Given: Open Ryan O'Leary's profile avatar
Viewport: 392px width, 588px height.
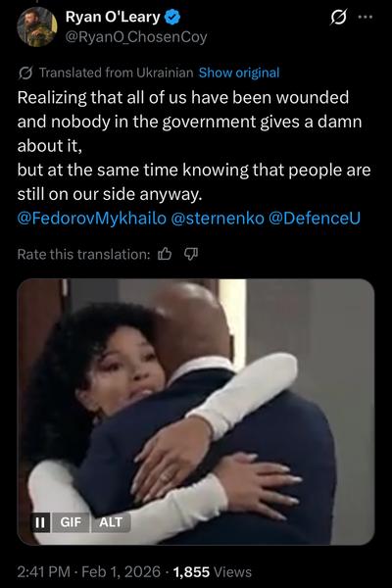Looking at the screenshot, I should pyautogui.click(x=36, y=26).
